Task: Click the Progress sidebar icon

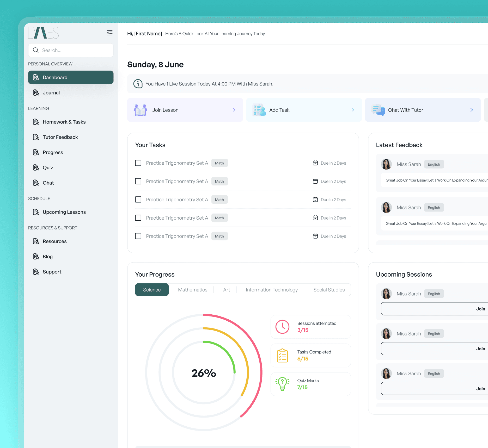Action: 36,152
